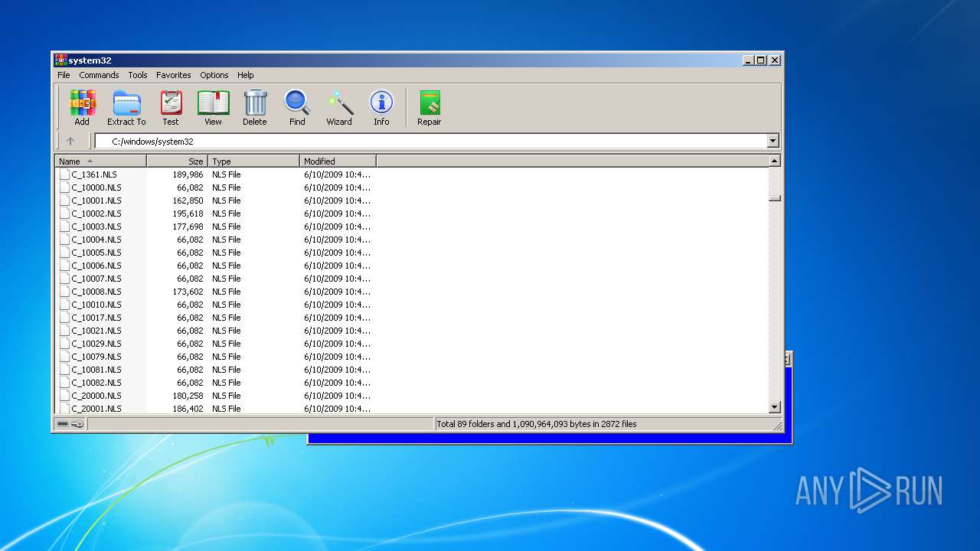Select file C_10017.NLS

(96, 318)
